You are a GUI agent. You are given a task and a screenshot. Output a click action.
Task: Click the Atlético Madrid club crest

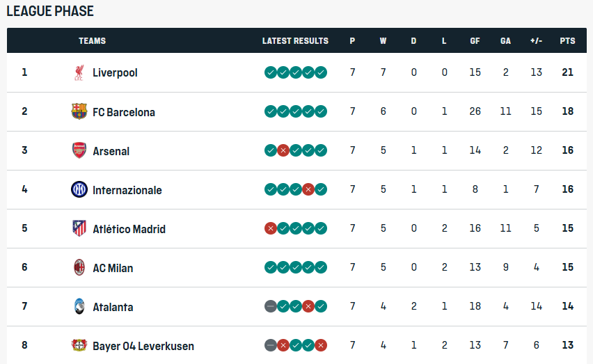79,228
